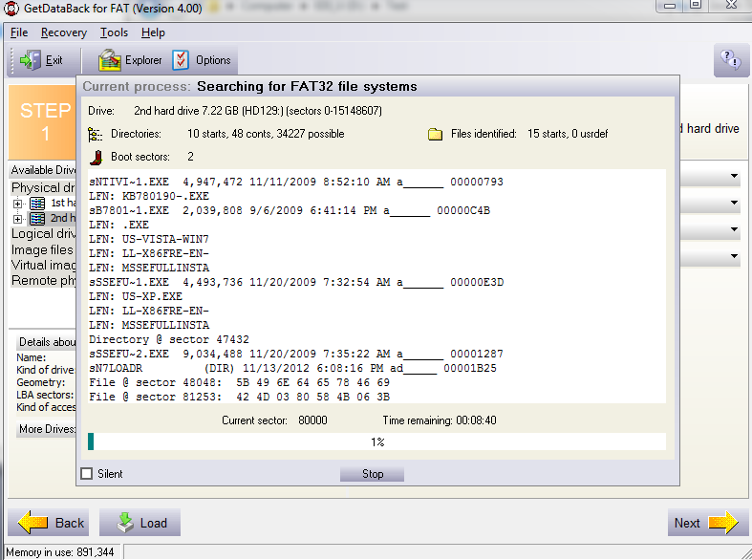
Task: Open the Tools menu
Action: click(x=114, y=32)
